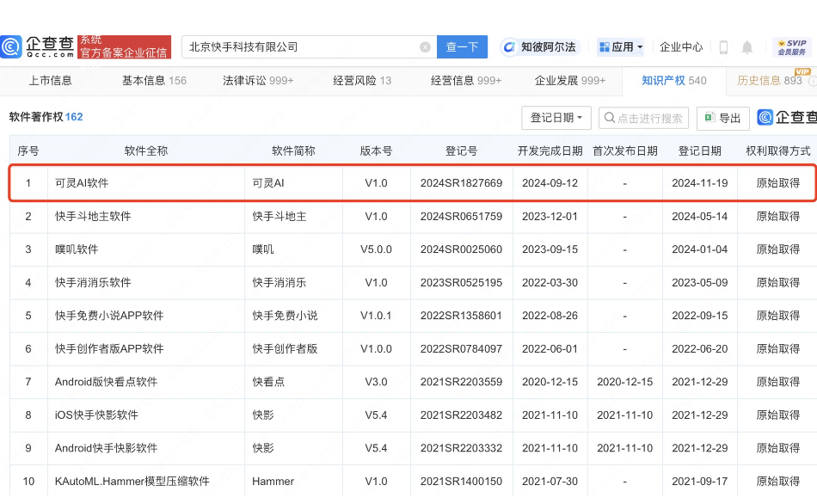Viewport: 817px width, 504px height.
Task: Switch to 基本信息 tab
Action: (154, 81)
